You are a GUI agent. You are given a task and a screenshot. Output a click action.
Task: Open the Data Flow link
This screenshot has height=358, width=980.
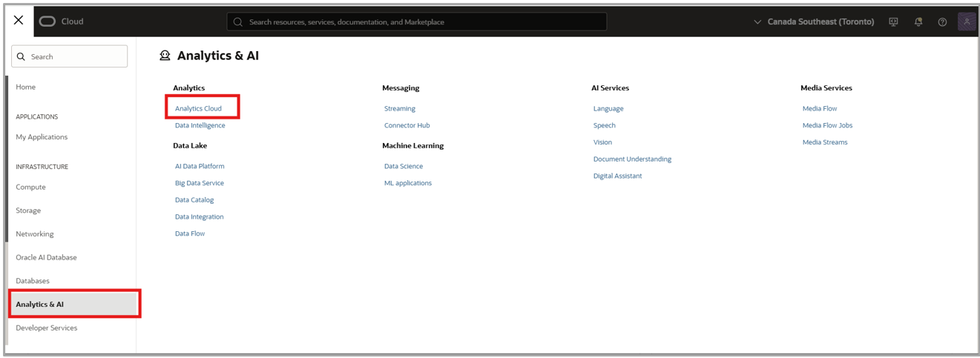click(x=190, y=233)
